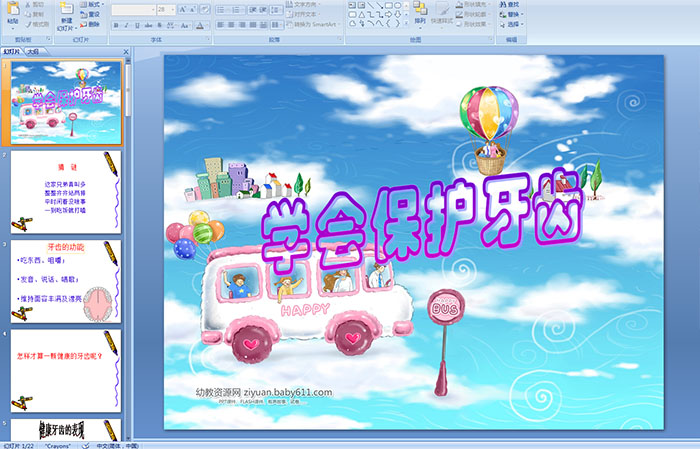The width and height of the screenshot is (700, 449).
Task: Click Convert to SmartArt option
Action: (x=313, y=24)
